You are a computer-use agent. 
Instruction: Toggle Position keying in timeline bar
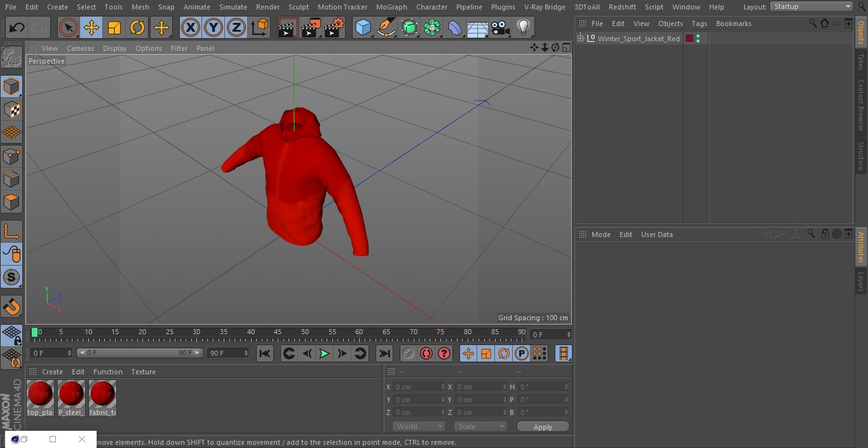(x=468, y=353)
